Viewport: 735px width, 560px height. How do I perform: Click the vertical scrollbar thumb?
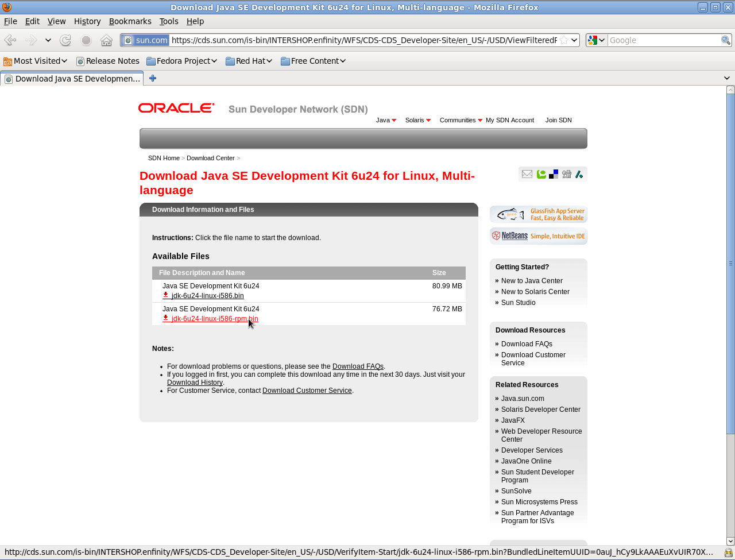coord(730,264)
